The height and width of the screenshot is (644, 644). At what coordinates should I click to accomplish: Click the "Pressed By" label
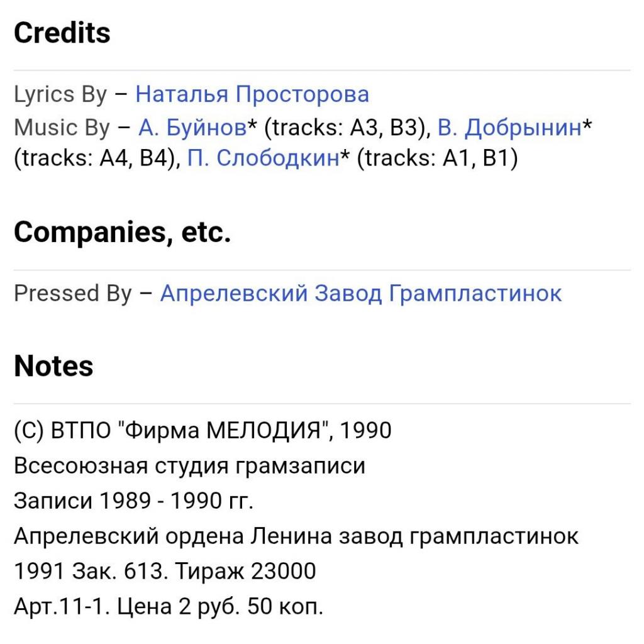coord(73,293)
